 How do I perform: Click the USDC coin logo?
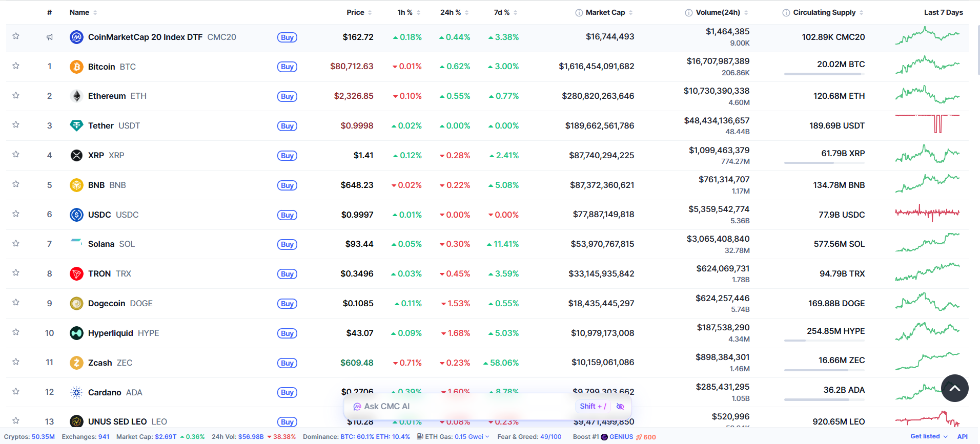[x=76, y=215]
